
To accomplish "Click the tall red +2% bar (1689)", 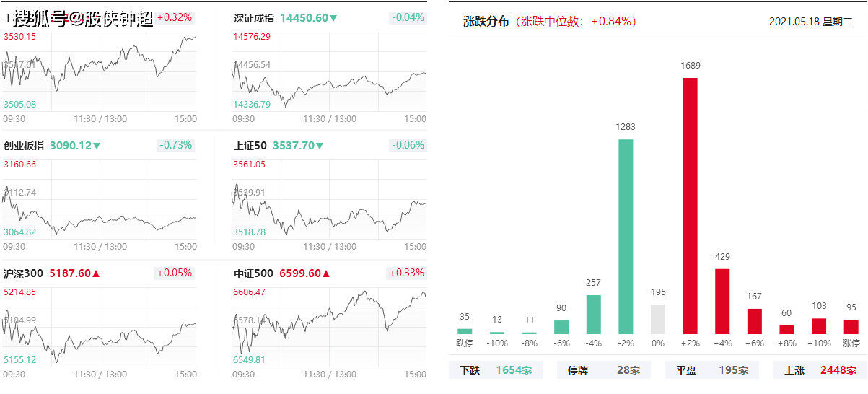I will [x=690, y=206].
